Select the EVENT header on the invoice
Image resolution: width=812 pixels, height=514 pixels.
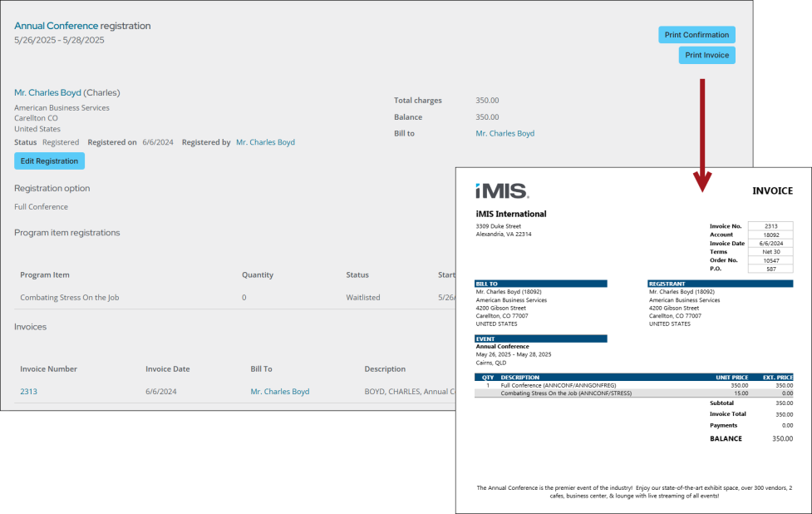[x=541, y=339]
